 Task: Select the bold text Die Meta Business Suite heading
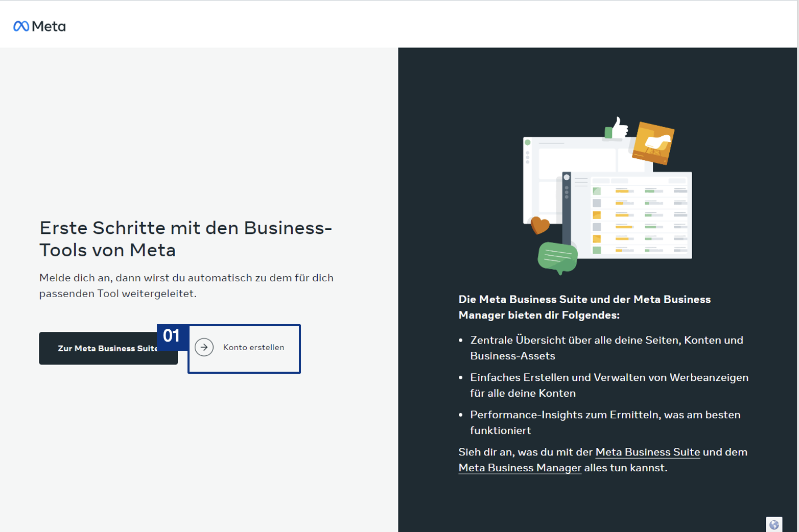point(584,307)
